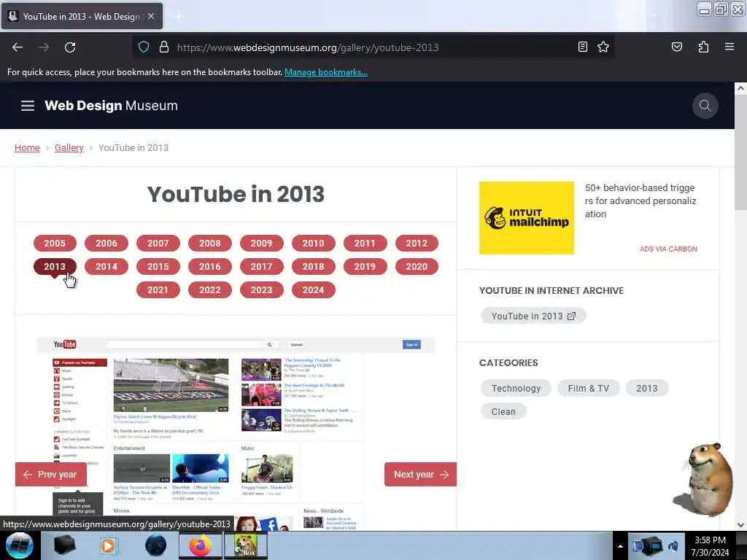Go to the Home breadcrumb link
The width and height of the screenshot is (747, 560).
click(27, 147)
